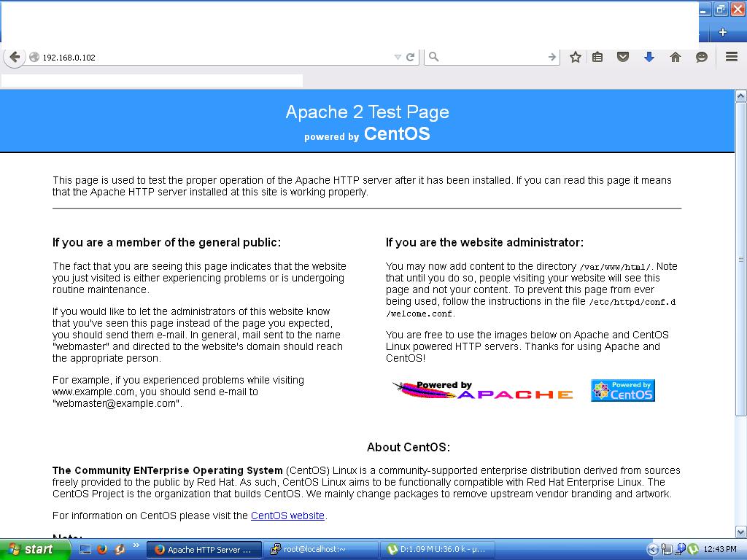The width and height of the screenshot is (747, 560).
Task: Open the Hello chat smiley icon
Action: click(701, 57)
